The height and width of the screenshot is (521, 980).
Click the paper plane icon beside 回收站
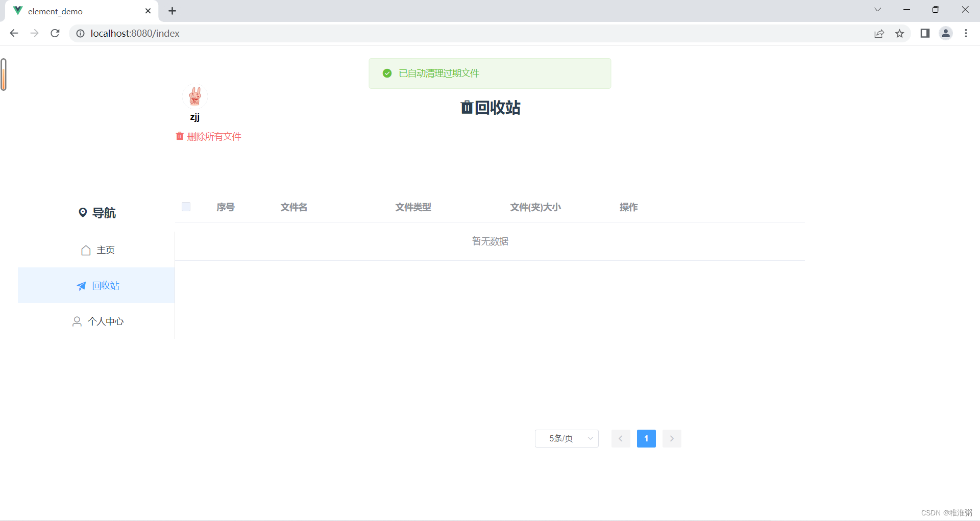(81, 286)
